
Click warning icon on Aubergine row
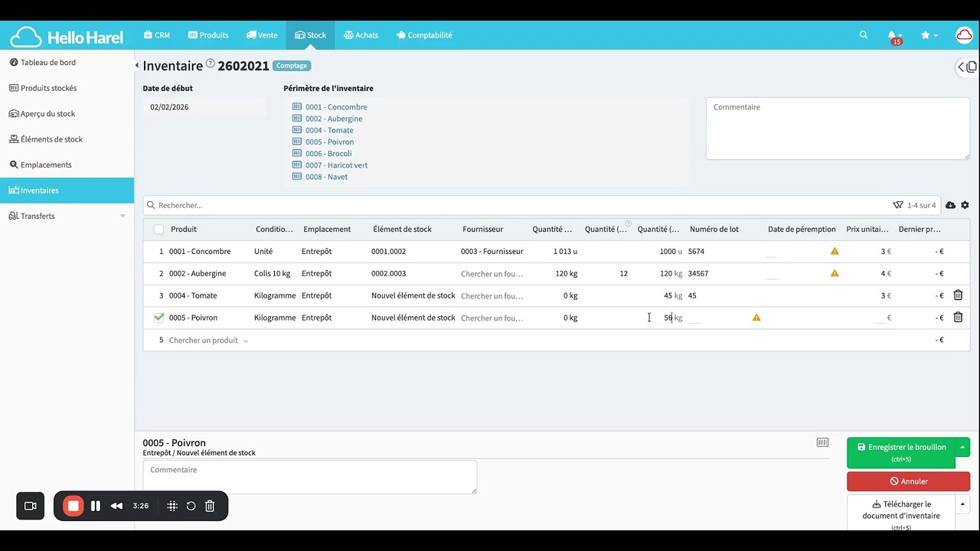tap(835, 273)
